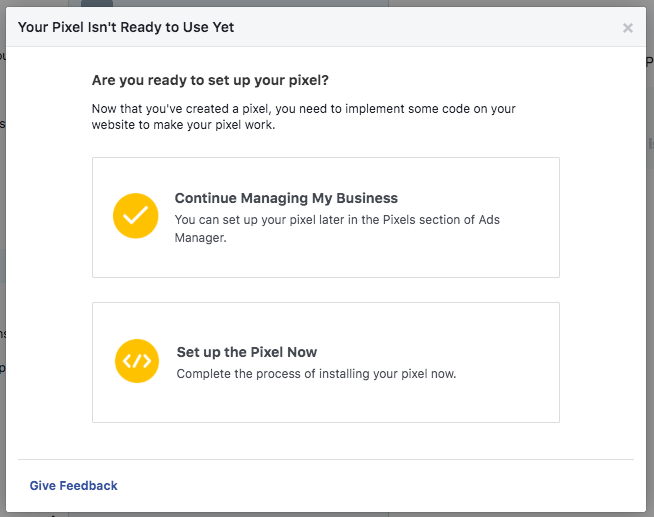Image resolution: width=654 pixels, height=517 pixels.
Task: Click the yellow code brackets icon
Action: 137,362
